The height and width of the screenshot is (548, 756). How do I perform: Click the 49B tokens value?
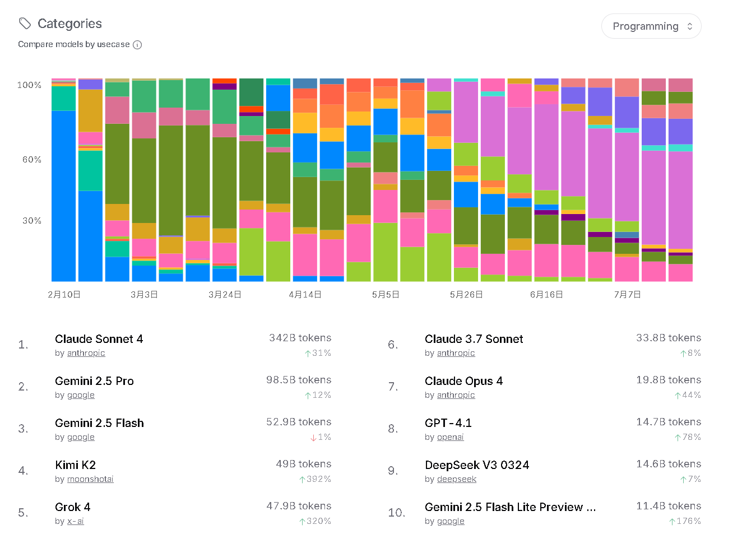303,464
